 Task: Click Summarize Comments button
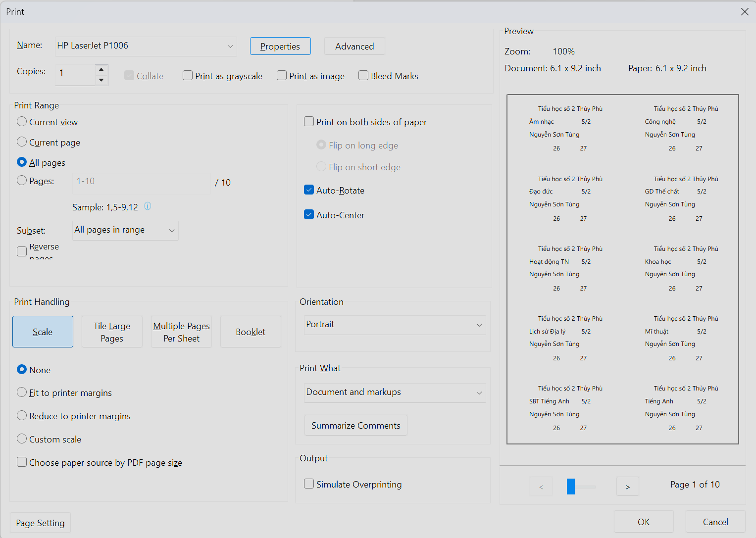point(355,425)
